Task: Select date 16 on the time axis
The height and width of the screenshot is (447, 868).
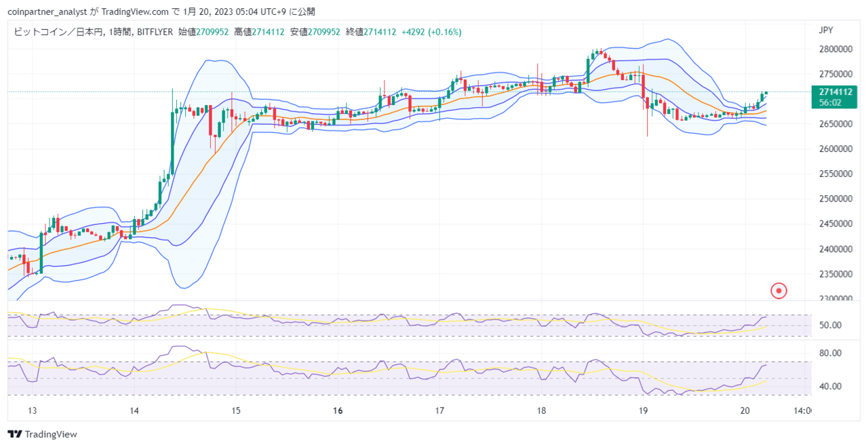Action: pos(338,410)
